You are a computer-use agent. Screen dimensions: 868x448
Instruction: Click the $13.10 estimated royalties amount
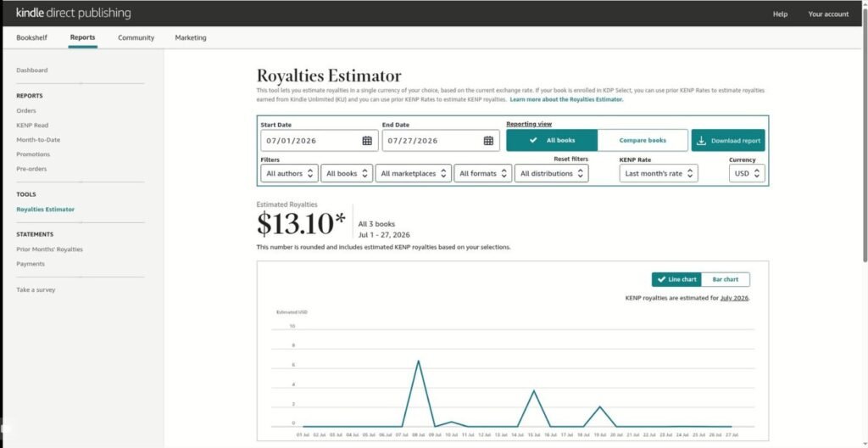(301, 224)
